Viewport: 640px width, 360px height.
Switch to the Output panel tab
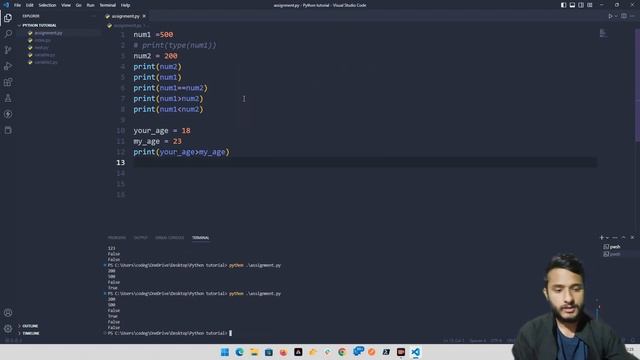(141, 238)
